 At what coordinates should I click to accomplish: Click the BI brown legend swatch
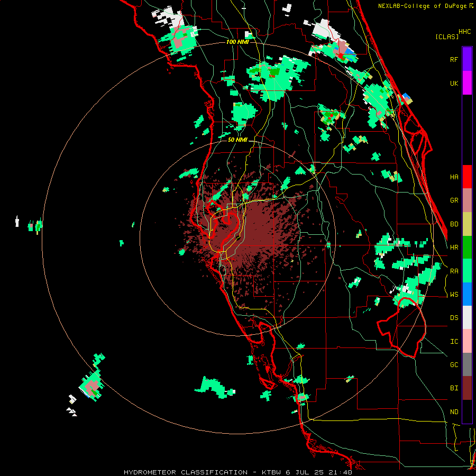click(x=467, y=388)
